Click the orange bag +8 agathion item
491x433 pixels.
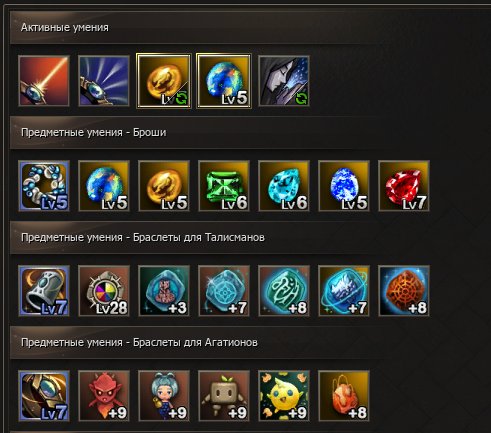[344, 396]
